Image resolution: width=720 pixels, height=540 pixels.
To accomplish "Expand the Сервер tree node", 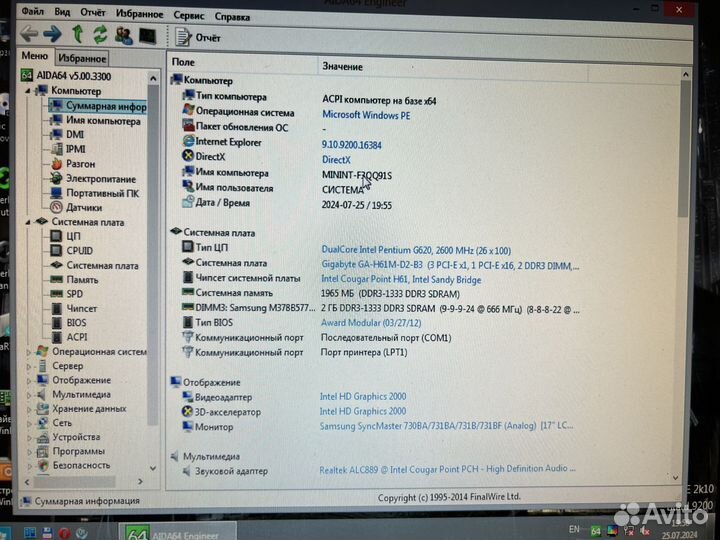I will [x=28, y=366].
